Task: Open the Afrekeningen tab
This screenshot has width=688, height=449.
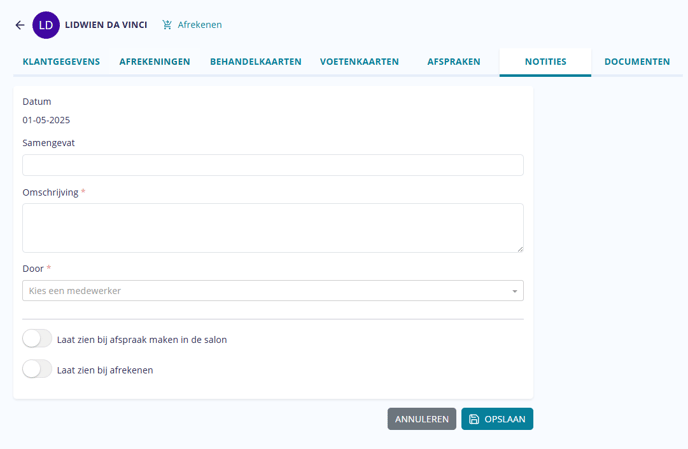Action: click(x=155, y=62)
